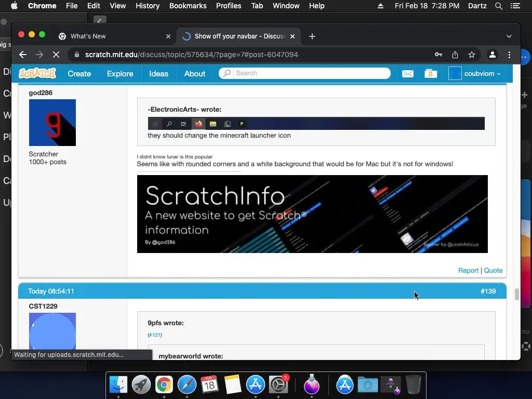Open Trash from the Dock
The width and height of the screenshot is (532, 399).
pos(413,384)
